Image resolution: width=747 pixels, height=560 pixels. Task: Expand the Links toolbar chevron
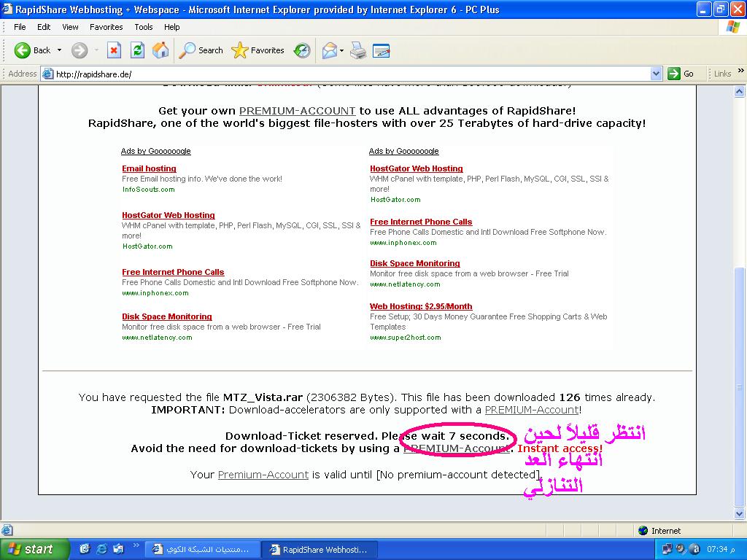click(x=741, y=71)
